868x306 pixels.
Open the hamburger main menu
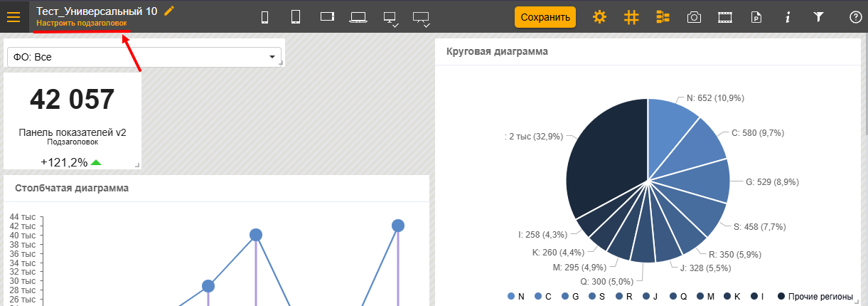[14, 17]
